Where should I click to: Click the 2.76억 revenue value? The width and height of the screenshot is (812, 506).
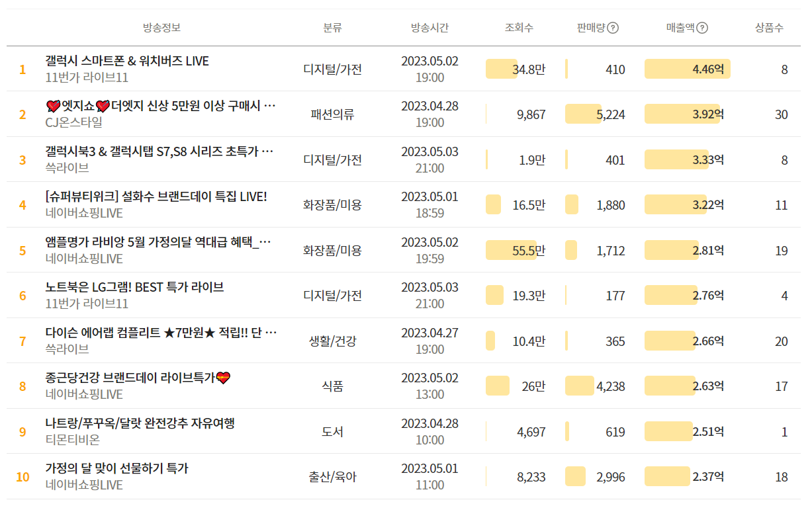click(708, 296)
